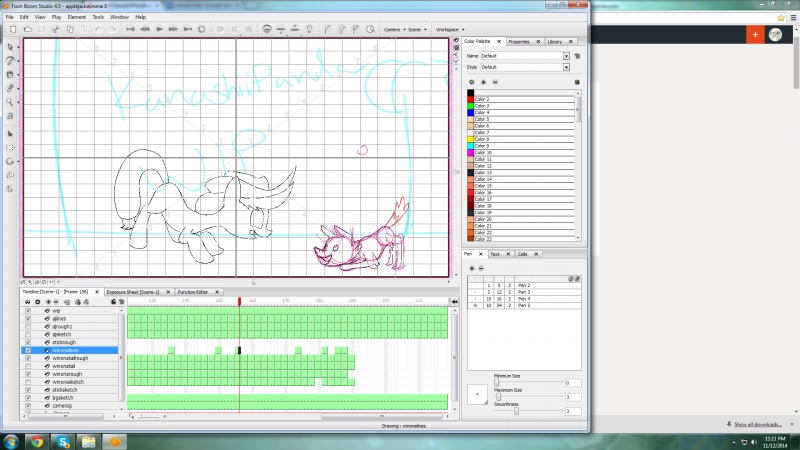Select the arrow Select tool in left toolbox
Image resolution: width=800 pixels, height=450 pixels.
(10, 47)
